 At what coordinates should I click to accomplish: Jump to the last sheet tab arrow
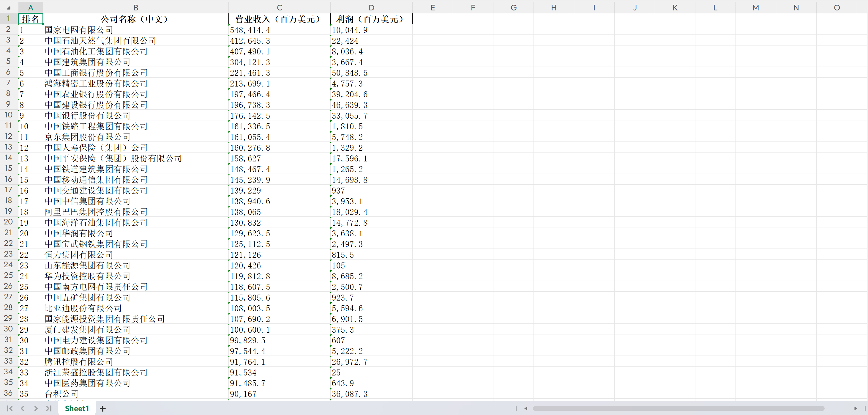coord(48,408)
